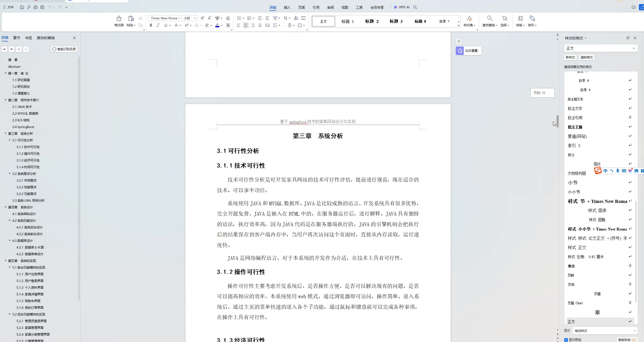
Task: Switch to the 引用 ribbon tab
Action: click(316, 7)
